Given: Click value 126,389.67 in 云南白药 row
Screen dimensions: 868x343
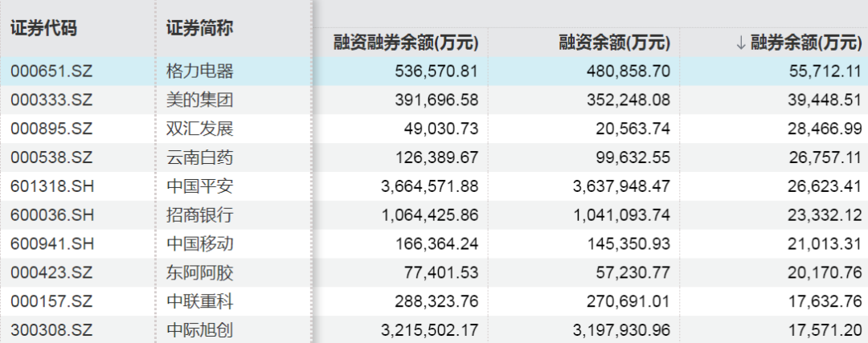Looking at the screenshot, I should (x=436, y=157).
